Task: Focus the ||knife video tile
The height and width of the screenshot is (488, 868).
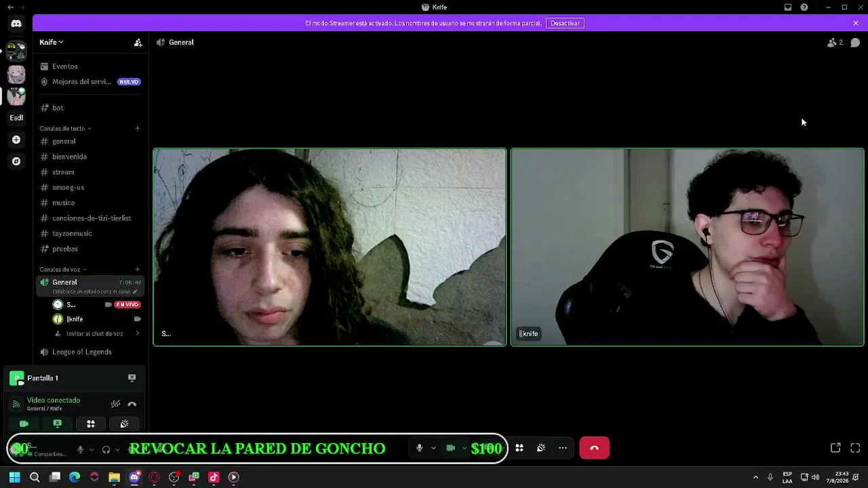Action: 688,247
